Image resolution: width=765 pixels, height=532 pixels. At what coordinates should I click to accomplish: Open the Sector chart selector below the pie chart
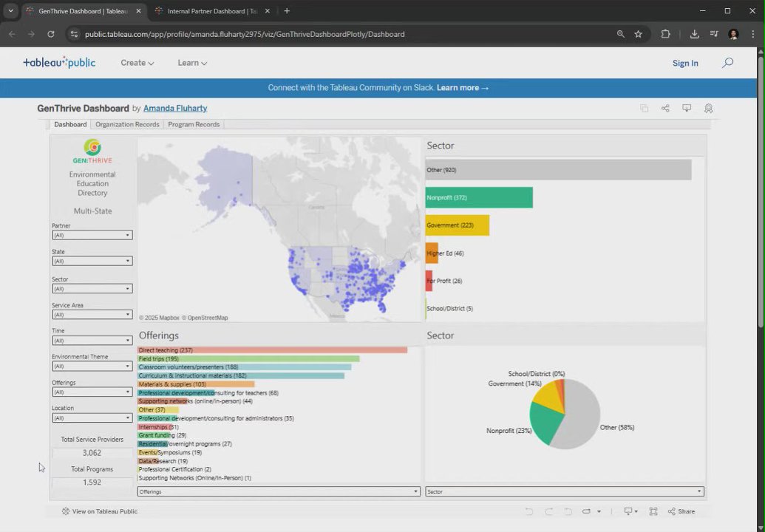pyautogui.click(x=565, y=491)
